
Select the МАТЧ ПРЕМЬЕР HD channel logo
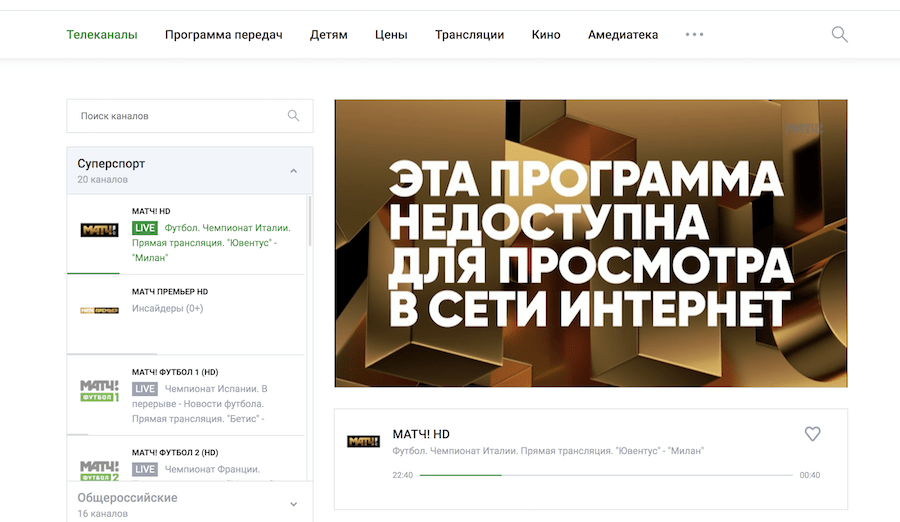pyautogui.click(x=99, y=310)
